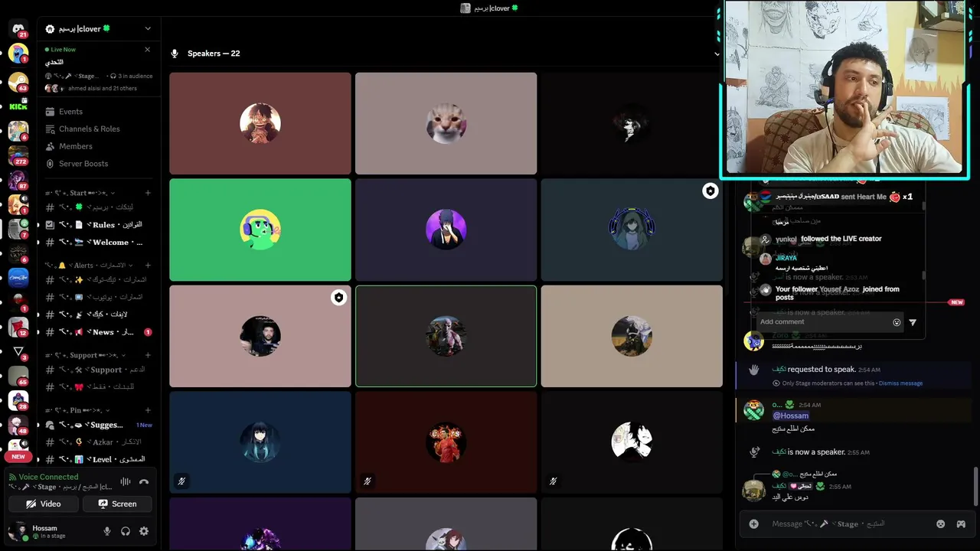Create channel in Pin category
This screenshot has height=551, width=980.
tap(148, 410)
